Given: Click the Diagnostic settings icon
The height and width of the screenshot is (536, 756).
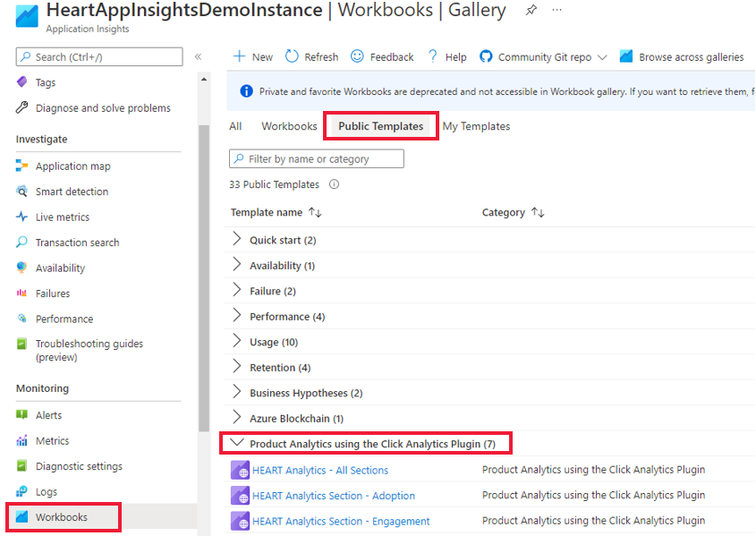Looking at the screenshot, I should [x=21, y=465].
